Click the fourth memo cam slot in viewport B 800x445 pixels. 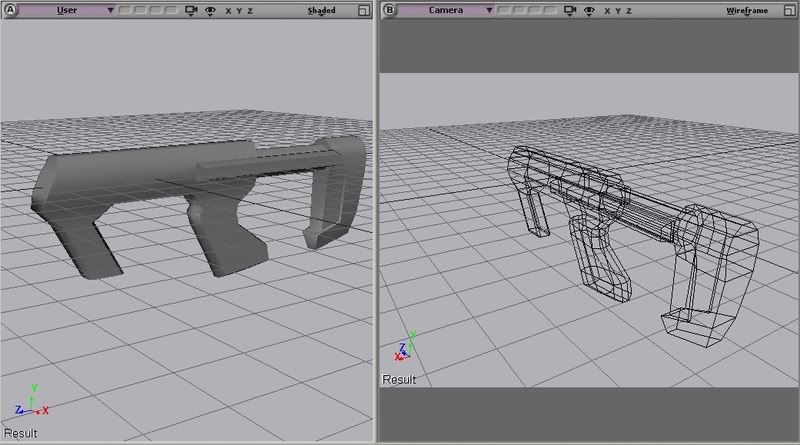tap(550, 10)
